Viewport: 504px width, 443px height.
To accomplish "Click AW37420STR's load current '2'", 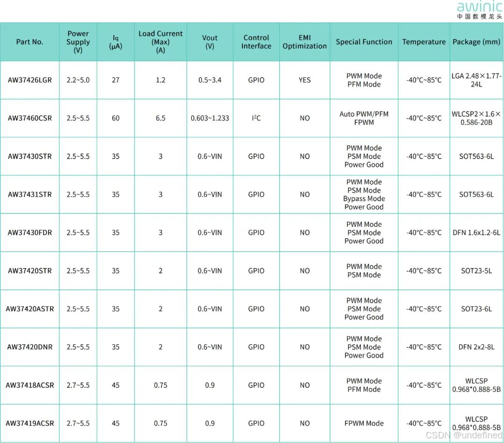I will pyautogui.click(x=161, y=271).
